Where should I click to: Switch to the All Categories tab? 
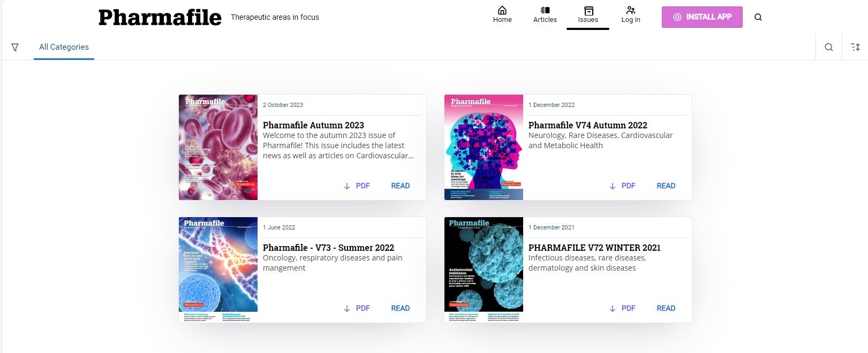(64, 47)
